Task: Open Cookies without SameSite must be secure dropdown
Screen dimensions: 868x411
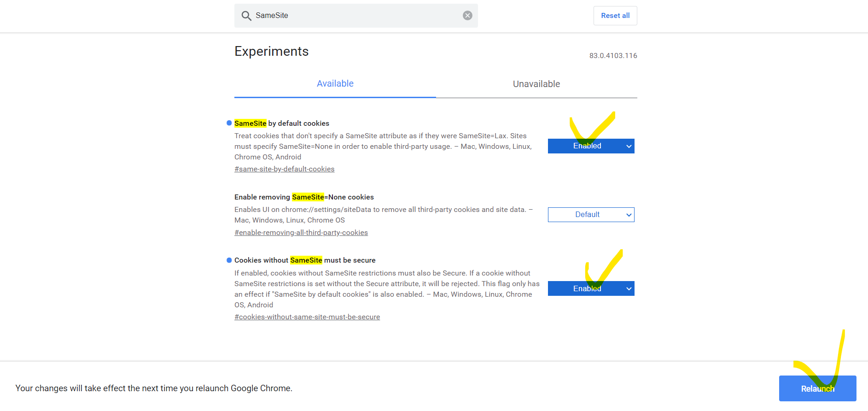Action: point(591,288)
